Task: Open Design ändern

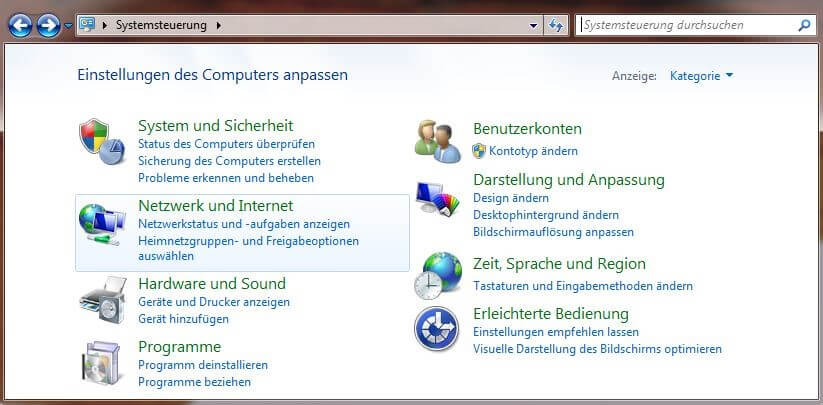Action: coord(511,198)
